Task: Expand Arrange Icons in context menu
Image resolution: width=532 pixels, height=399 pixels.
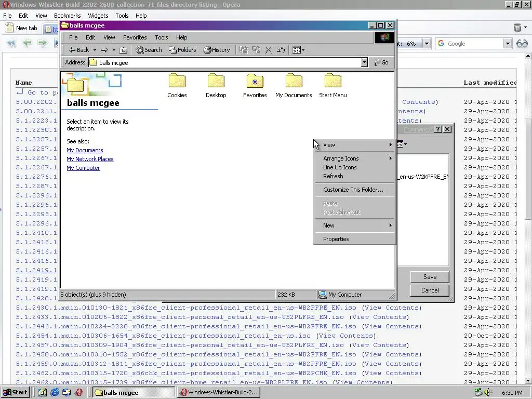Action: coord(354,158)
